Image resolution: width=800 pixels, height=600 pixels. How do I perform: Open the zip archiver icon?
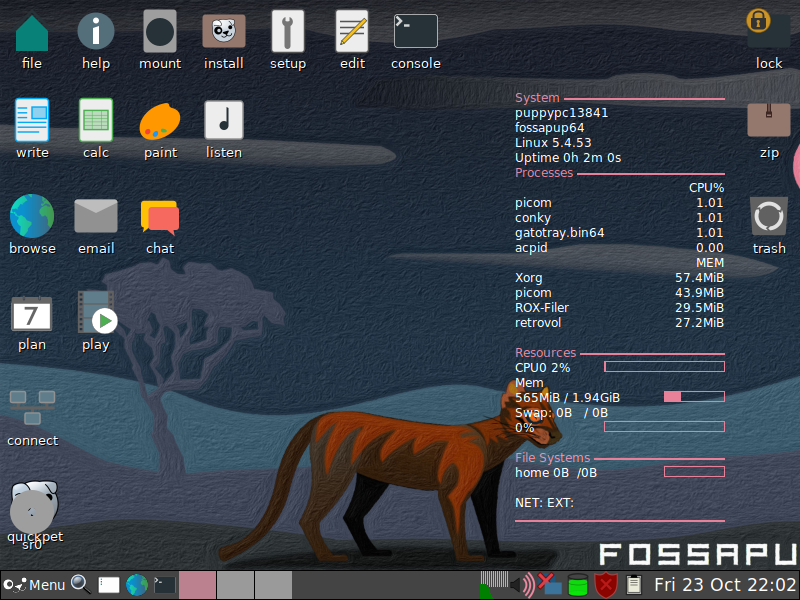(768, 120)
